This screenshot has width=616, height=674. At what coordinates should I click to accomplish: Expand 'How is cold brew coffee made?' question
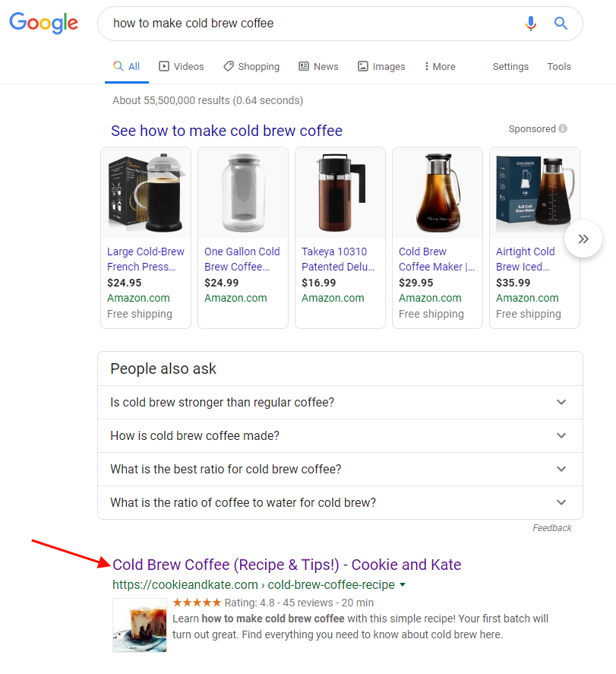pos(340,435)
